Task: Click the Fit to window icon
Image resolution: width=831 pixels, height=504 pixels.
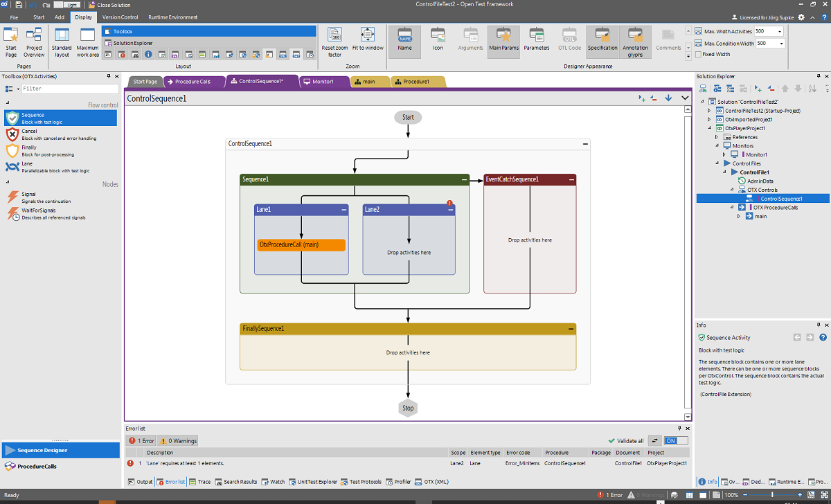Action: (x=367, y=35)
